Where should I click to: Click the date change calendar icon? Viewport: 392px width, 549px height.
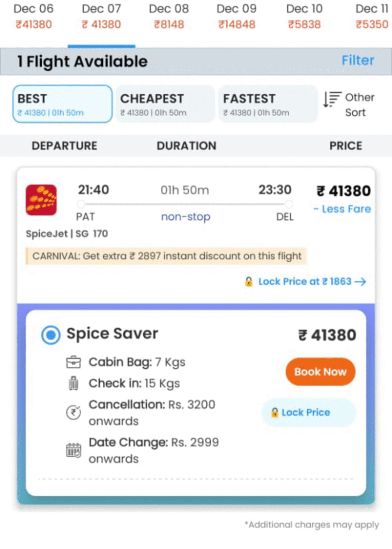tap(73, 450)
